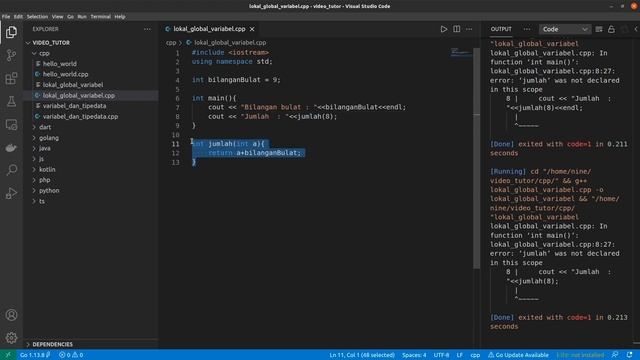Open the Go menu
This screenshot has height=360, width=640.
pos(71,17)
